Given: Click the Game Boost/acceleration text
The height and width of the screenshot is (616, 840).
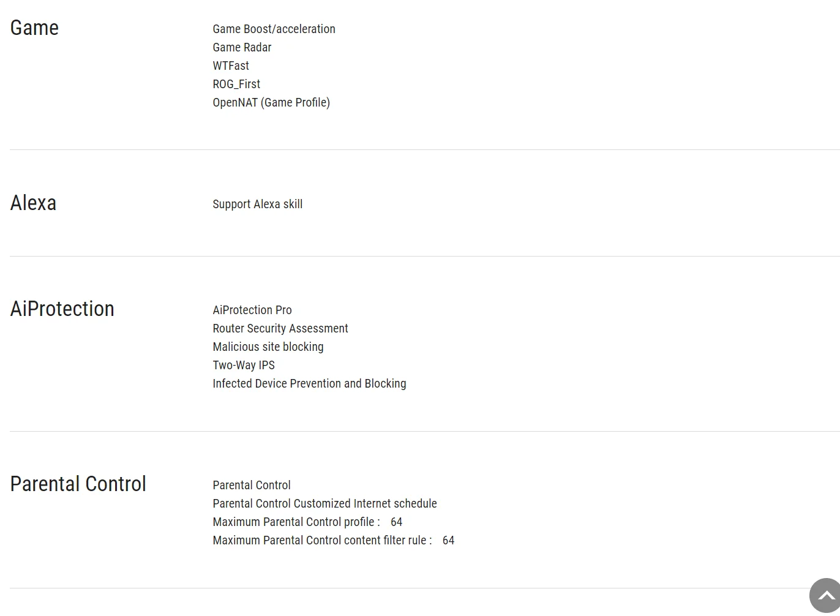Looking at the screenshot, I should [274, 29].
